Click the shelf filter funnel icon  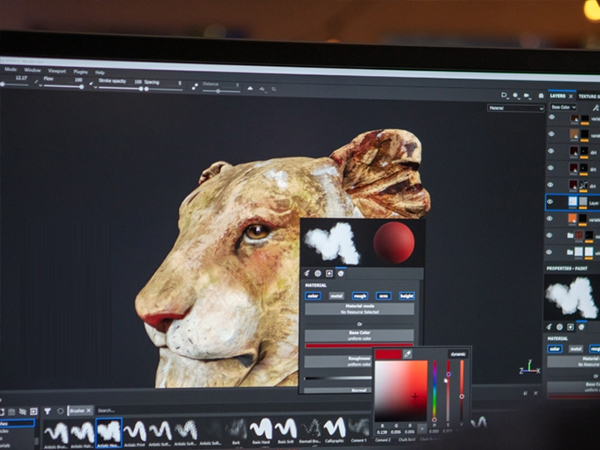coord(47,411)
